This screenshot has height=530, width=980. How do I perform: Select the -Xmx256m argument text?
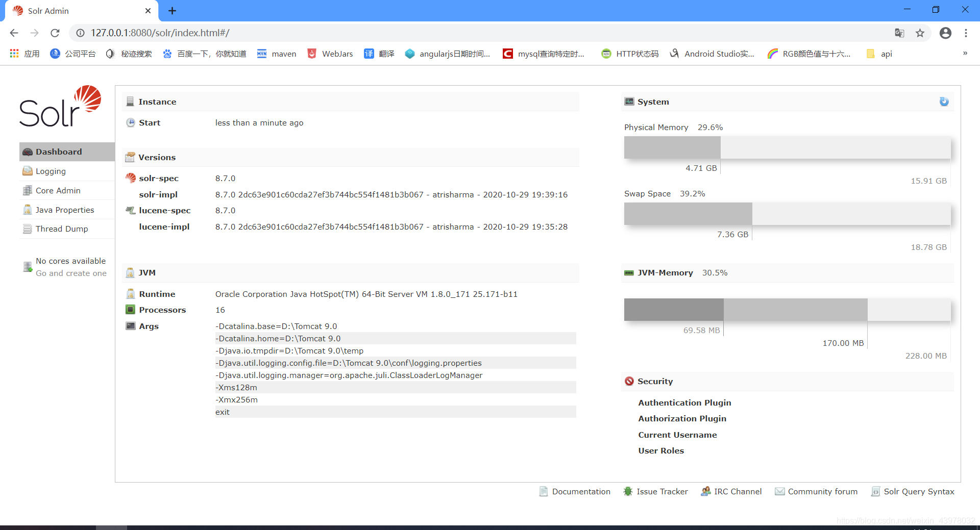coord(236,399)
